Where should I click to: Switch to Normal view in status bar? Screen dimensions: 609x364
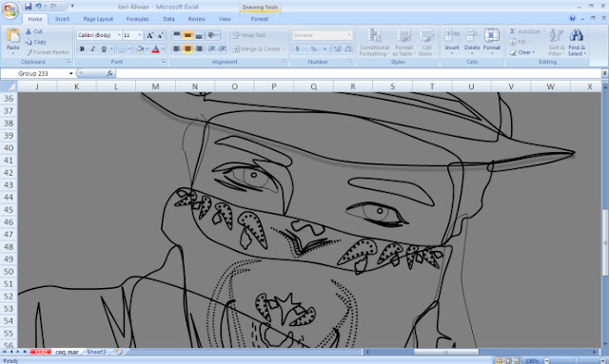[500, 360]
